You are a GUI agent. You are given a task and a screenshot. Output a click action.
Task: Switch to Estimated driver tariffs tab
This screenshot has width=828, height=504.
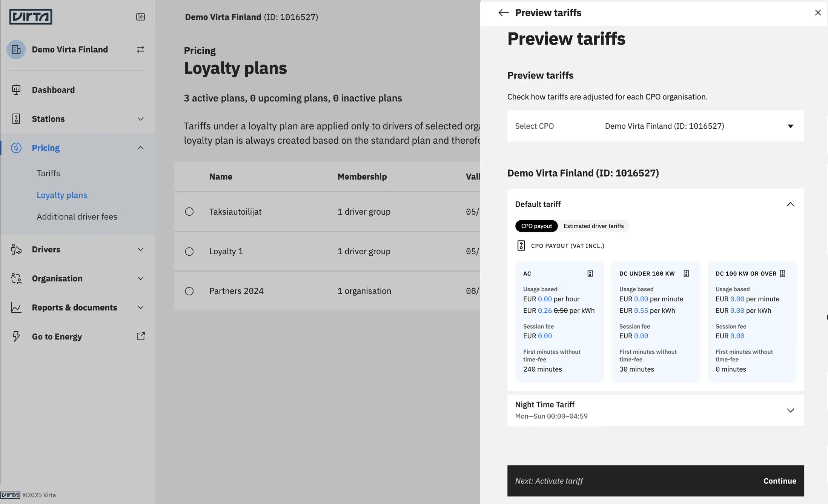(x=593, y=226)
